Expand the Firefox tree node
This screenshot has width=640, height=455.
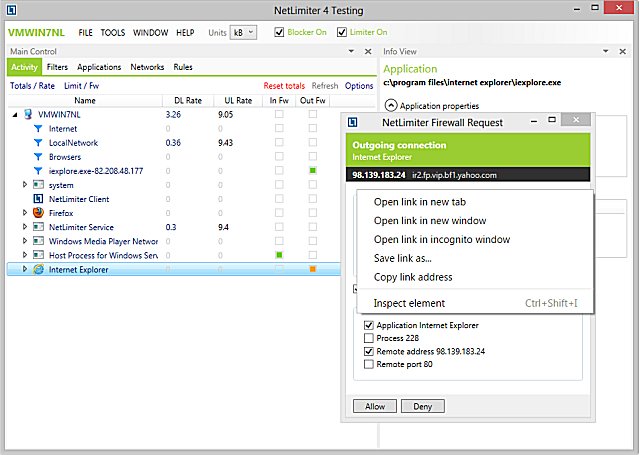tap(25, 213)
